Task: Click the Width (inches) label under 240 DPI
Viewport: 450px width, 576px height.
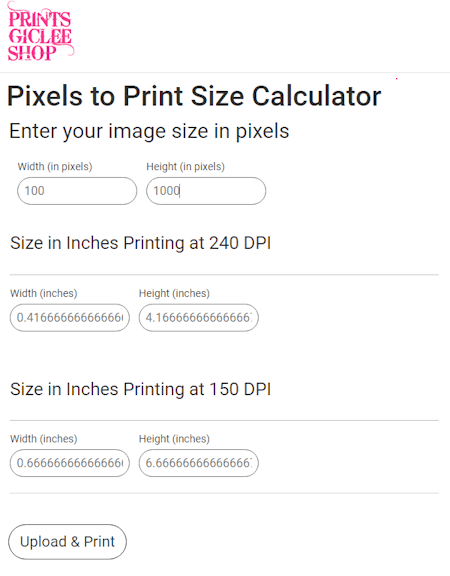Action: (44, 294)
